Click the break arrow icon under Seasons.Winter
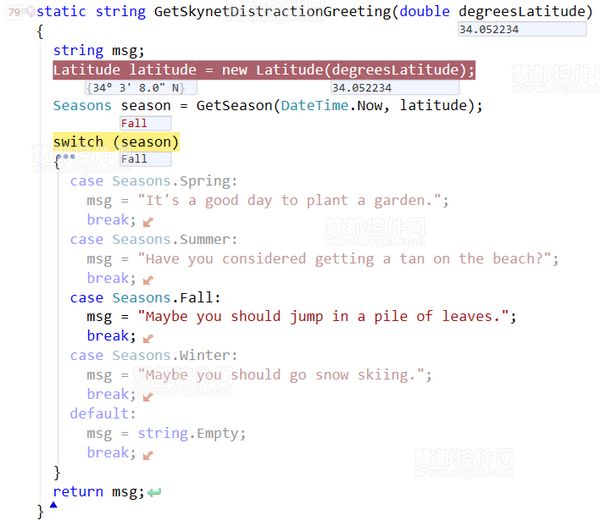This screenshot has width=600, height=521. coord(148,397)
